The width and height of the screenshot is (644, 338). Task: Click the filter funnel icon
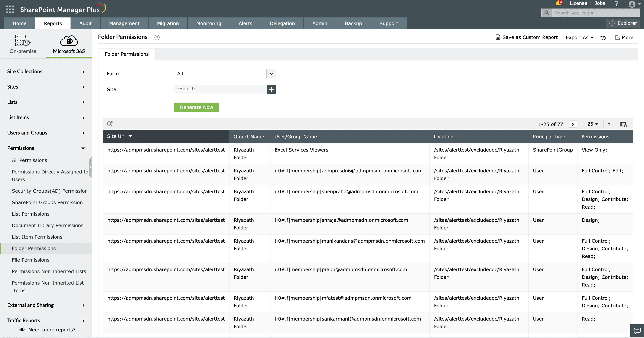(x=609, y=124)
